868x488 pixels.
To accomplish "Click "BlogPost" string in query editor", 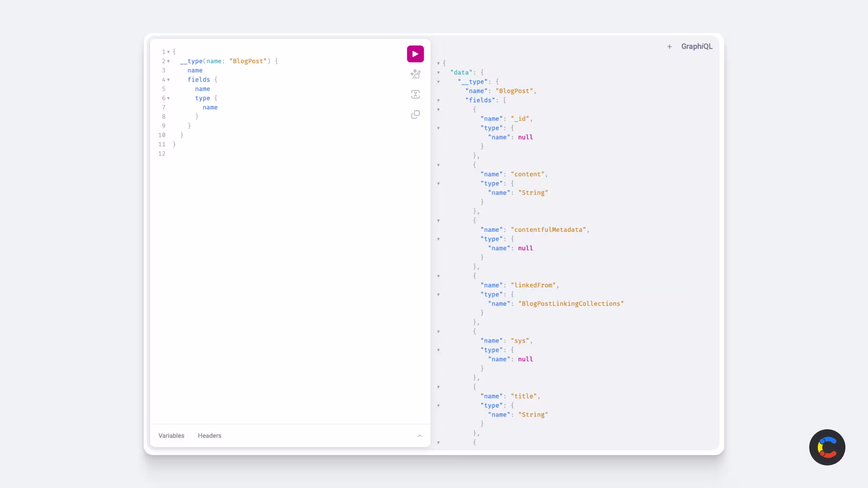I will [248, 61].
